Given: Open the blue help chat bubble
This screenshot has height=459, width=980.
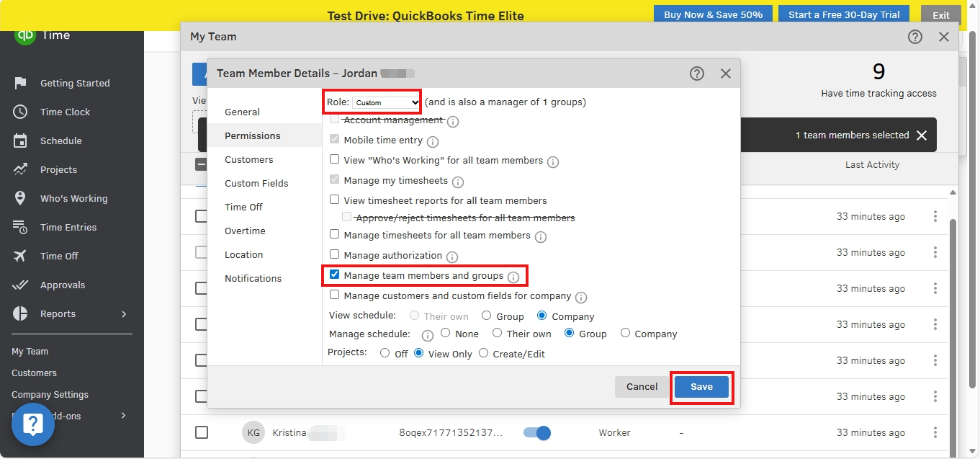Looking at the screenshot, I should coord(33,424).
